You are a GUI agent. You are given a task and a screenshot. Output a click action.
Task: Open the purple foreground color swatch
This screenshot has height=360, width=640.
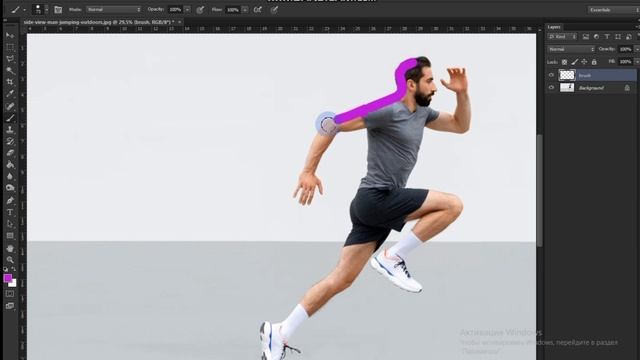(7, 278)
